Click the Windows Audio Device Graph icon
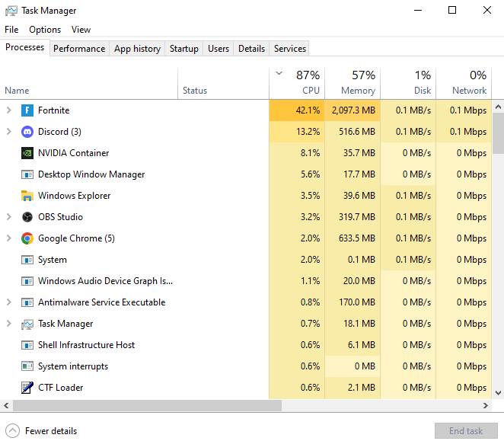The image size is (504, 441). 27,281
